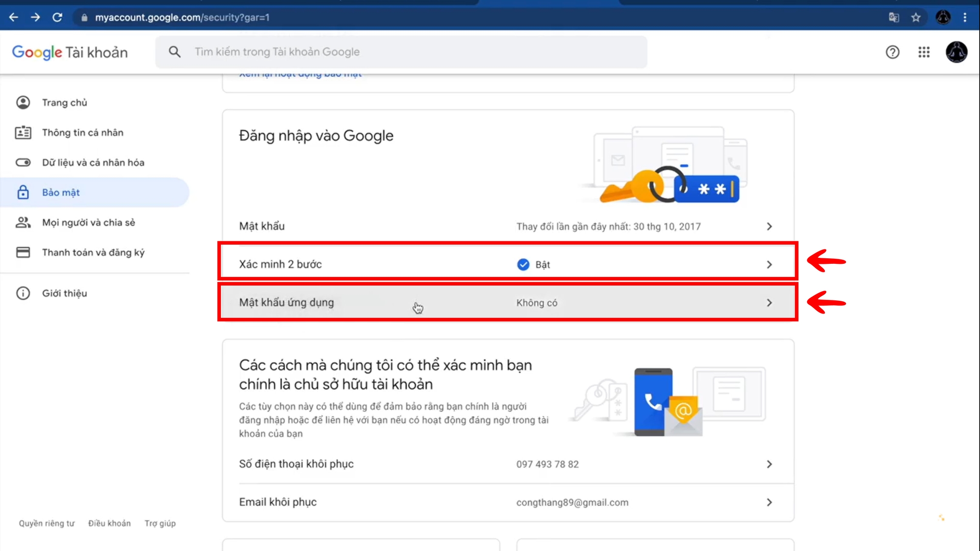
Task: Click the bookmark star icon
Action: (916, 17)
